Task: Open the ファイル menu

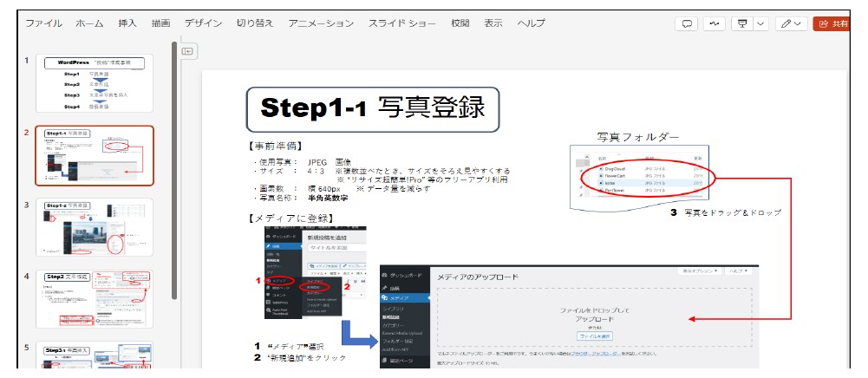Action: pos(43,23)
